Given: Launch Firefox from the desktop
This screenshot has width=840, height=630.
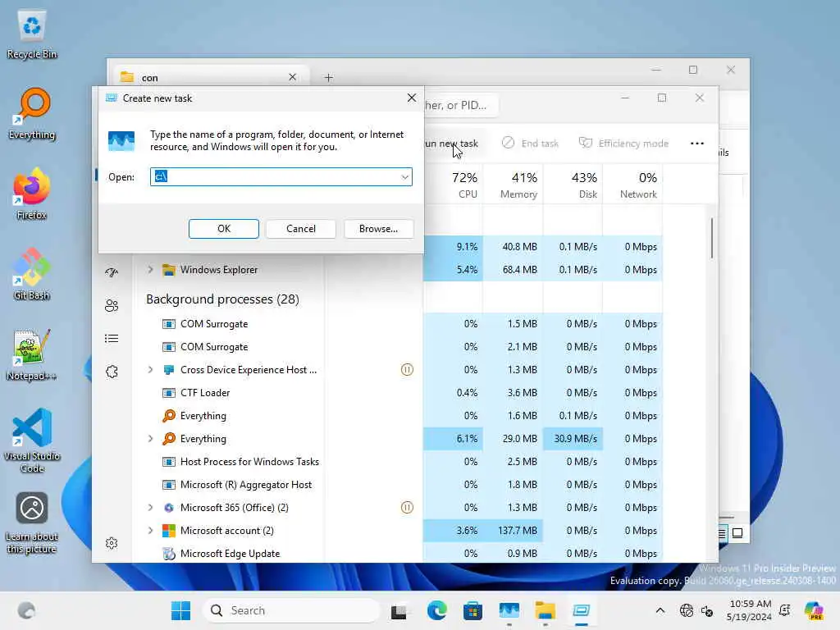Looking at the screenshot, I should coord(32,194).
